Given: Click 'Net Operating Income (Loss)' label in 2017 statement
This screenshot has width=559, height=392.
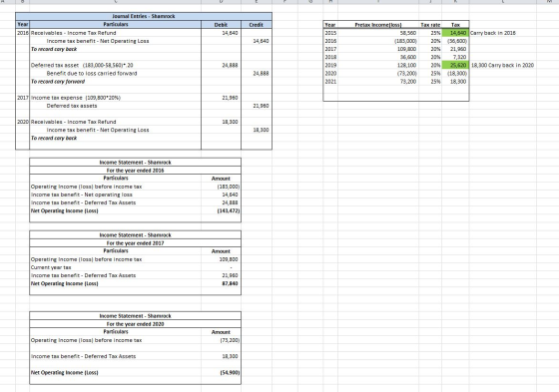Looking at the screenshot, I should click(64, 283).
